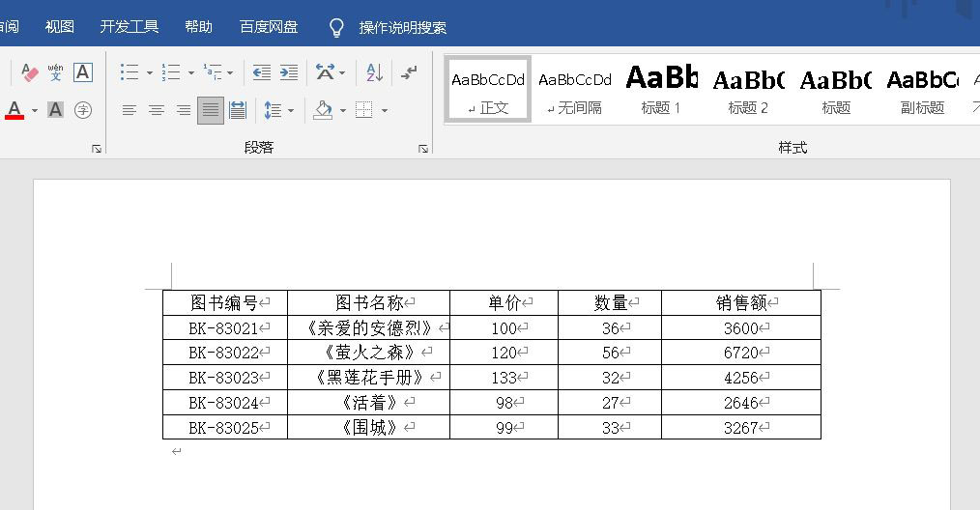This screenshot has height=510, width=980.
Task: Click cell 《亲爱的安德烈》
Action: [x=369, y=328]
